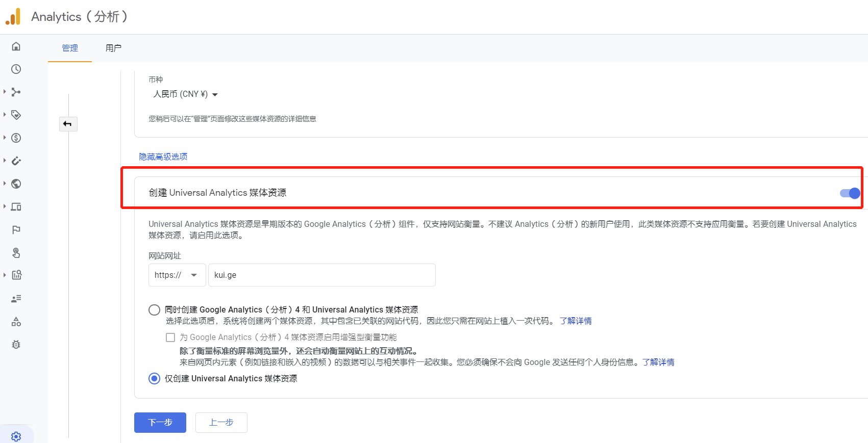Click the 创建 Universal Analytics 媒体资源 heading
Image resolution: width=868 pixels, height=443 pixels.
pos(217,193)
